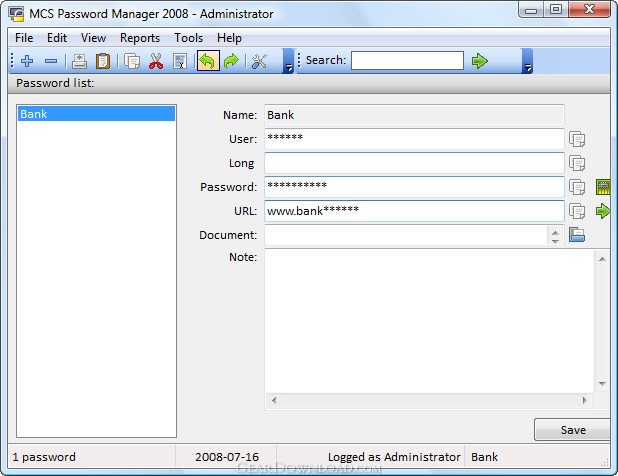Open settings via wrench and screwdriver icon
618x476 pixels.
259,61
